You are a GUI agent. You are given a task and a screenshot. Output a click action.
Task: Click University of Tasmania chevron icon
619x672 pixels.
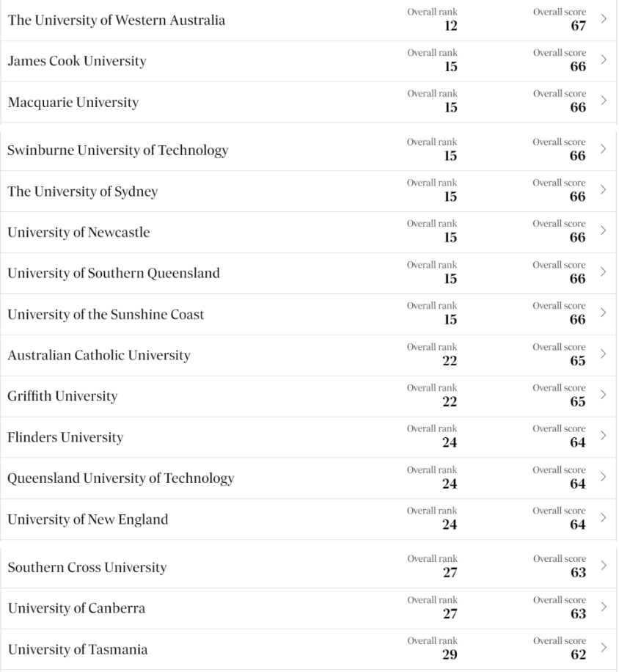point(604,648)
